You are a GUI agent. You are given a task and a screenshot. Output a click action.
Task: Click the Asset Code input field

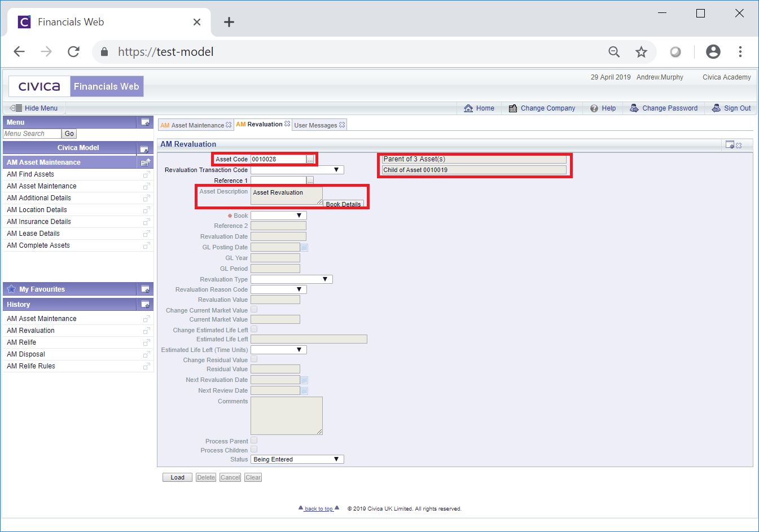(278, 159)
